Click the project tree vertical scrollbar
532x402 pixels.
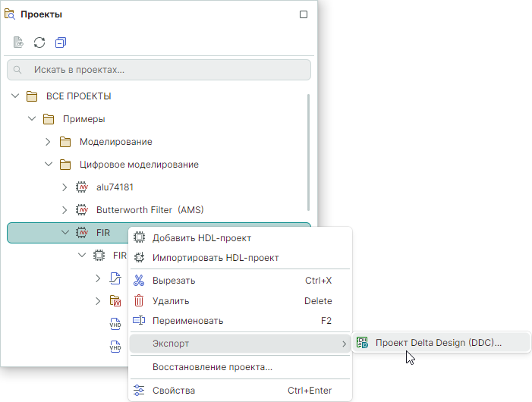(308, 152)
